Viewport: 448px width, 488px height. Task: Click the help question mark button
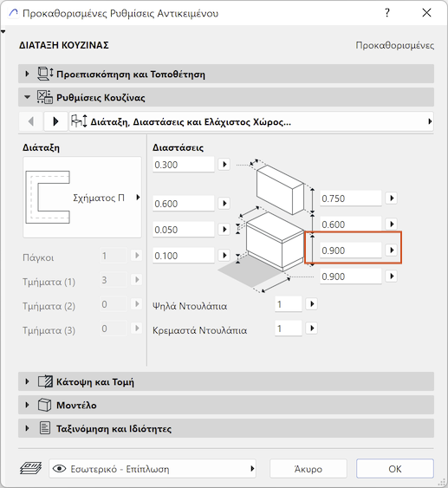[x=387, y=13]
